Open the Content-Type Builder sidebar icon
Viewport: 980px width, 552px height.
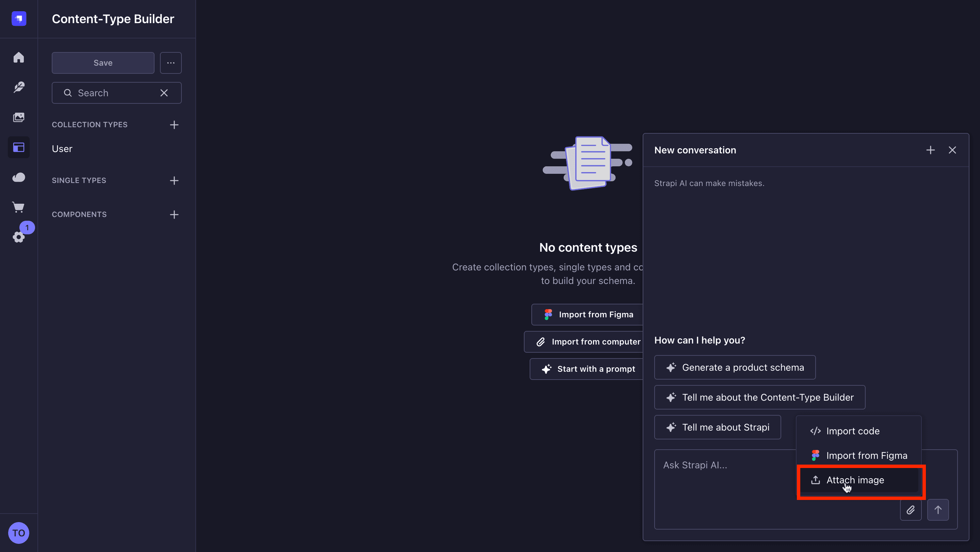click(x=19, y=147)
